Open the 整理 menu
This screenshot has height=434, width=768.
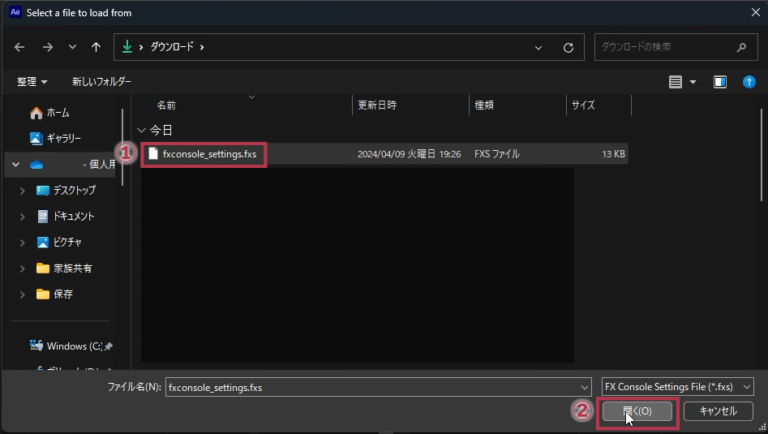click(x=32, y=82)
